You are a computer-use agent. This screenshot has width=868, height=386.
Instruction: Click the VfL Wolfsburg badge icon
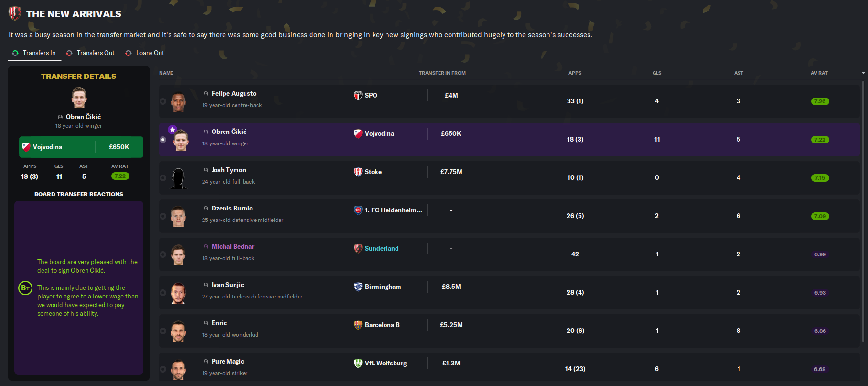358,363
